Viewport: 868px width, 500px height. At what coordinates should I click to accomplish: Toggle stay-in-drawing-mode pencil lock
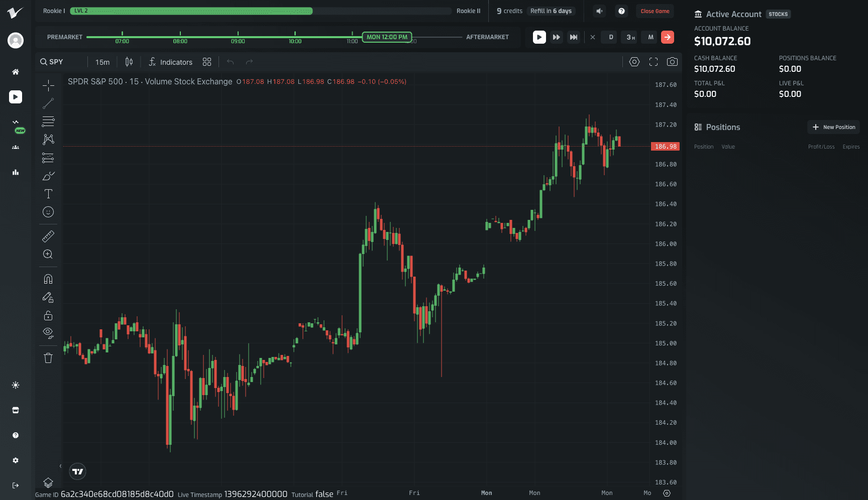point(48,297)
